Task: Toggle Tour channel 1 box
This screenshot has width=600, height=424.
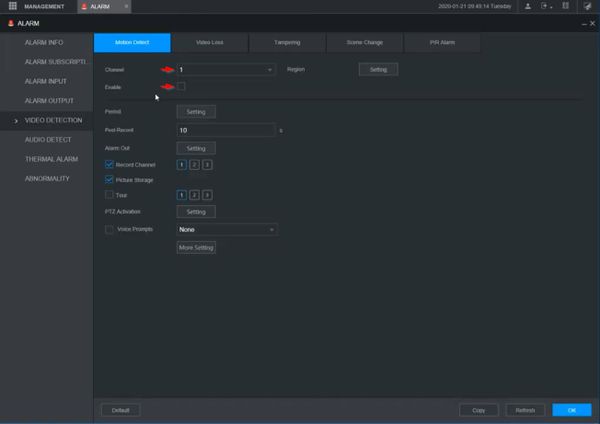Action: (x=181, y=195)
